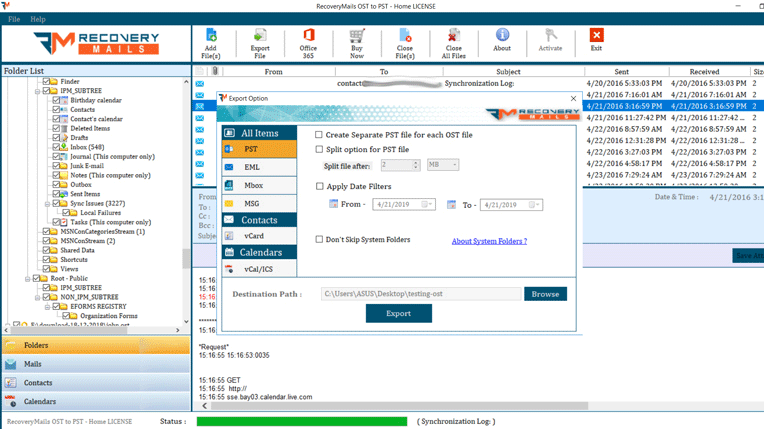Switch to the Folders pane tab
This screenshot has width=764, height=429.
click(96, 345)
